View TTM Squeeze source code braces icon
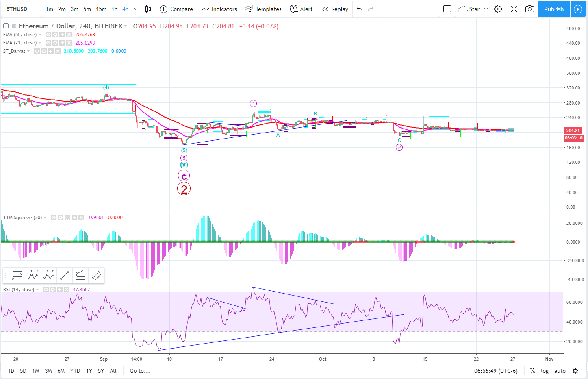This screenshot has height=379, width=588. pos(67,218)
